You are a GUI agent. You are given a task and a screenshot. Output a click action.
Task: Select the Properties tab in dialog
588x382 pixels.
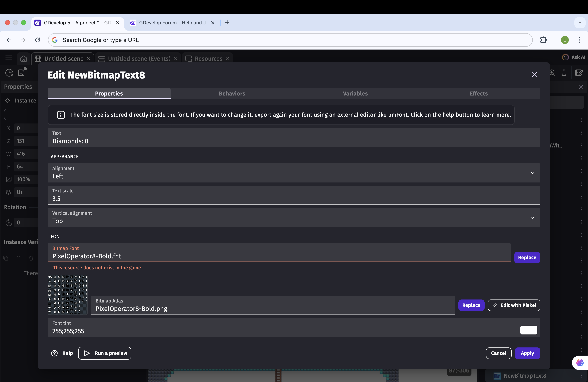109,94
